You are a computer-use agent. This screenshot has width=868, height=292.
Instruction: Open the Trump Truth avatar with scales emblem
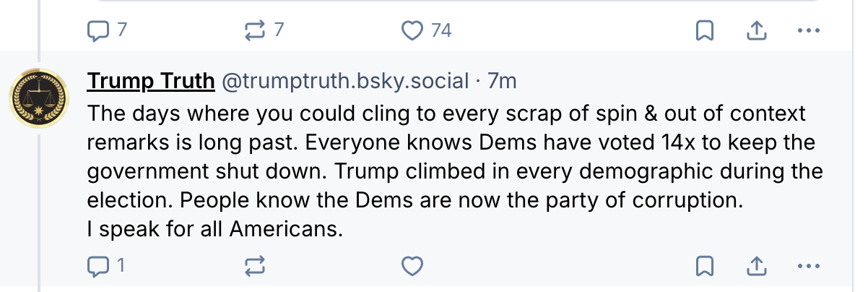pos(38,98)
